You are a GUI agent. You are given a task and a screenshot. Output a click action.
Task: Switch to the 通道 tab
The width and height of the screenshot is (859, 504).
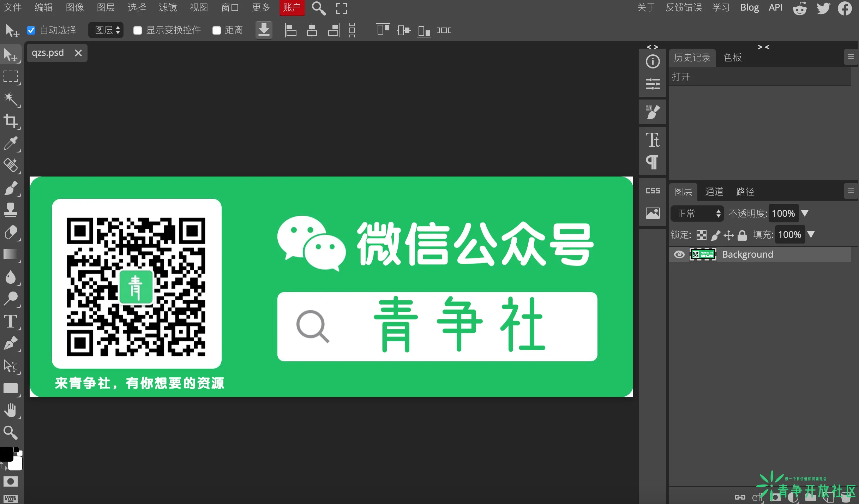point(714,192)
